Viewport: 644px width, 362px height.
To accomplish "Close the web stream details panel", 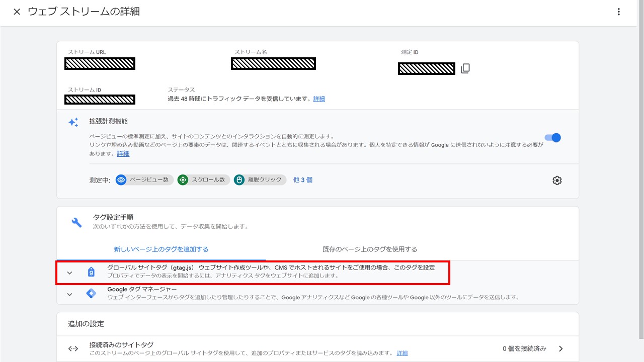I will (17, 12).
